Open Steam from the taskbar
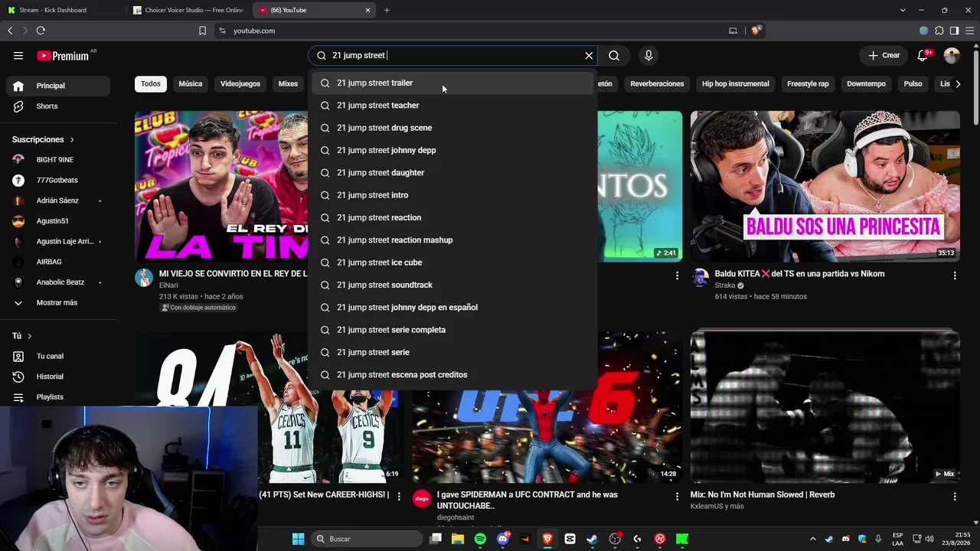Image resolution: width=980 pixels, height=551 pixels. click(x=592, y=539)
